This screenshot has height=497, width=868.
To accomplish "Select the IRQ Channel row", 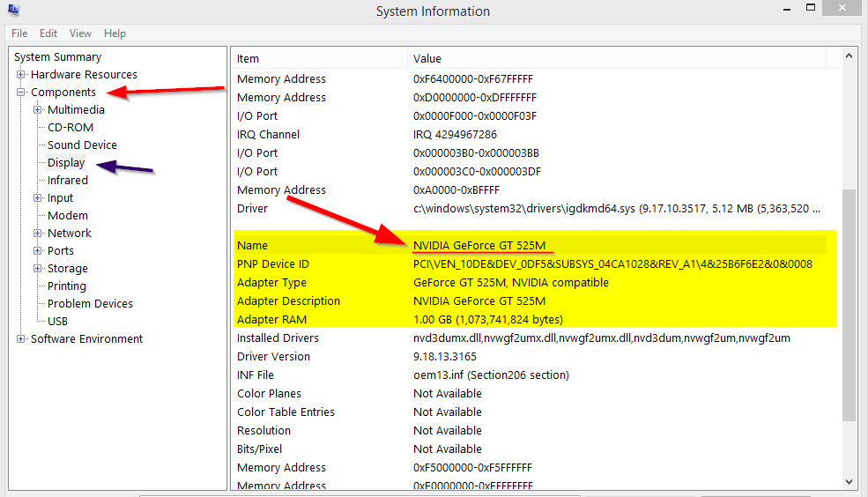I will (530, 135).
